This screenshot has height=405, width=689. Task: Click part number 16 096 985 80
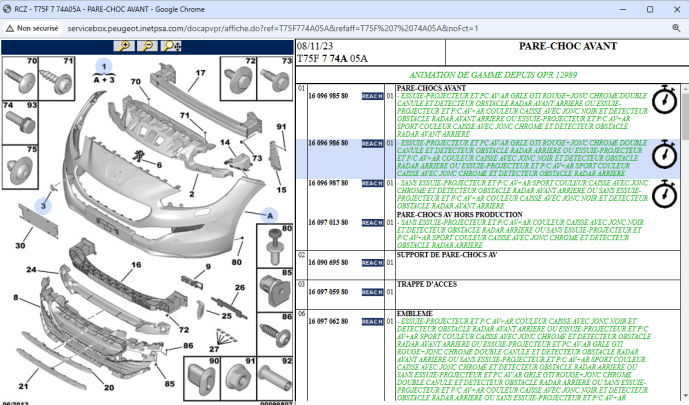point(328,96)
